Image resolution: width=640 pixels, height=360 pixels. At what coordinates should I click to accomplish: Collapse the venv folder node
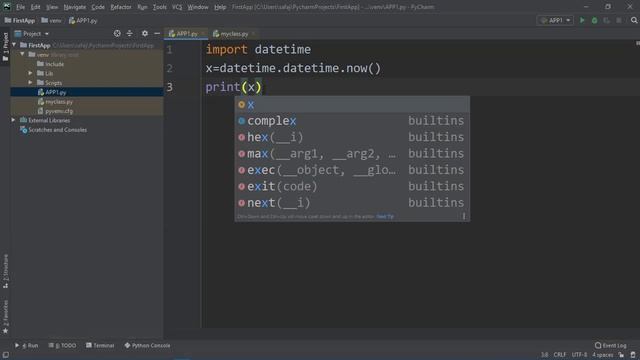(22, 54)
